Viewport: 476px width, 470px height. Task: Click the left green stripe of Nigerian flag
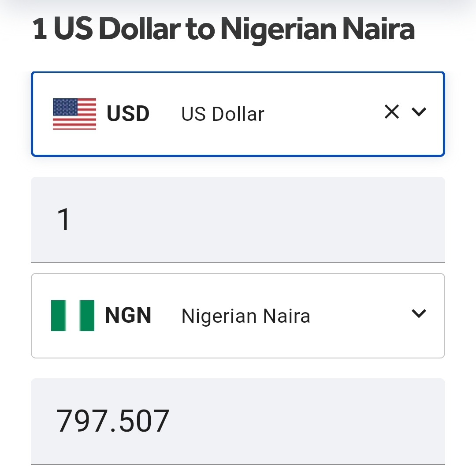58,315
